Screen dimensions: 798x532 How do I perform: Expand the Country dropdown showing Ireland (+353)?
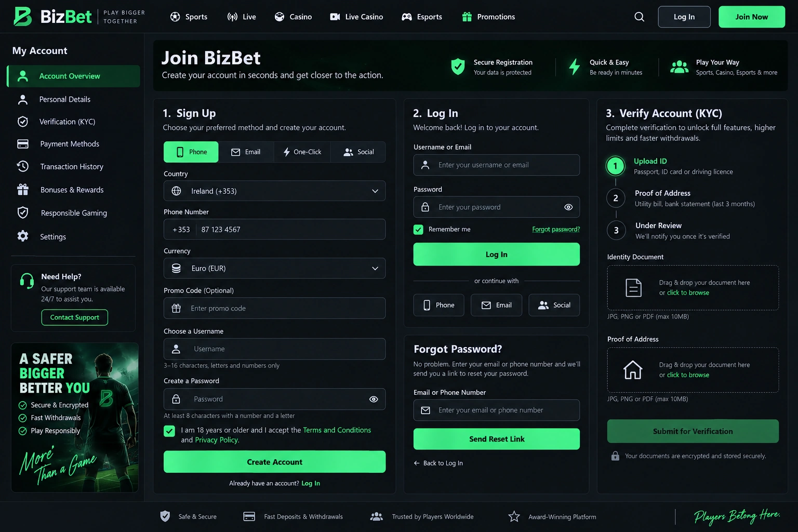pyautogui.click(x=274, y=191)
